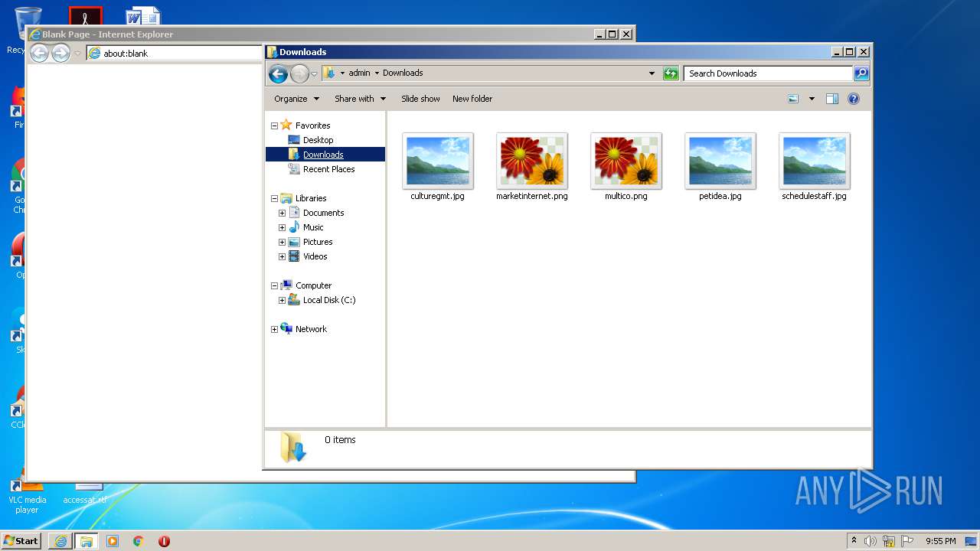Click Explorer forward navigation arrow

pyautogui.click(x=299, y=73)
